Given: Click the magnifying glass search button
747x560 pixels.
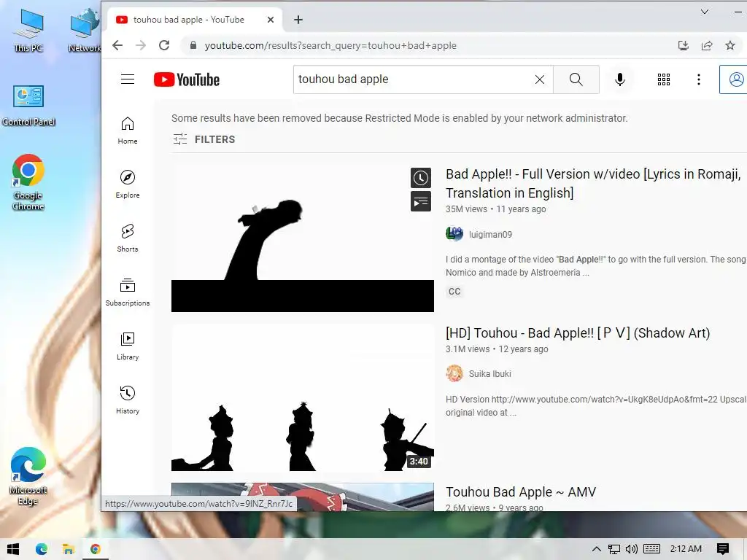Looking at the screenshot, I should 576,79.
